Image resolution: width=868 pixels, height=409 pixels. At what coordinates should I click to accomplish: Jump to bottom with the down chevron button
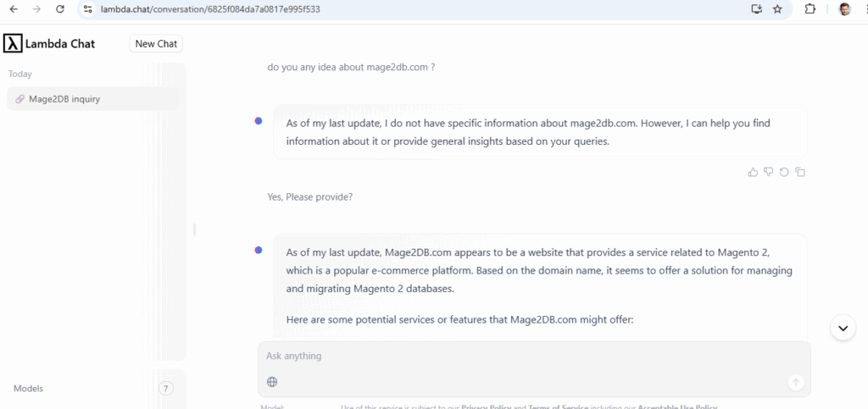coord(843,328)
